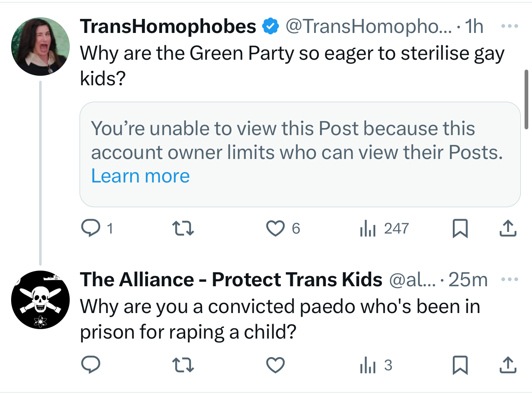Bookmark The Alliance reply

click(460, 365)
